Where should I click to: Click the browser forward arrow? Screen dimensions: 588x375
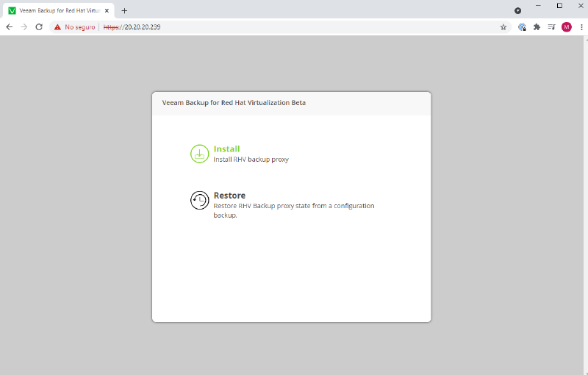(24, 27)
